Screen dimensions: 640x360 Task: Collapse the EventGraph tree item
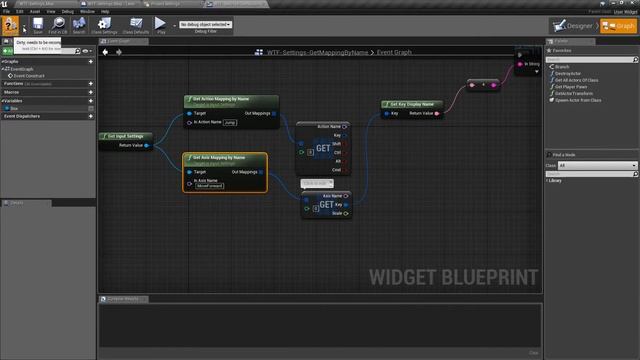pyautogui.click(x=3, y=69)
